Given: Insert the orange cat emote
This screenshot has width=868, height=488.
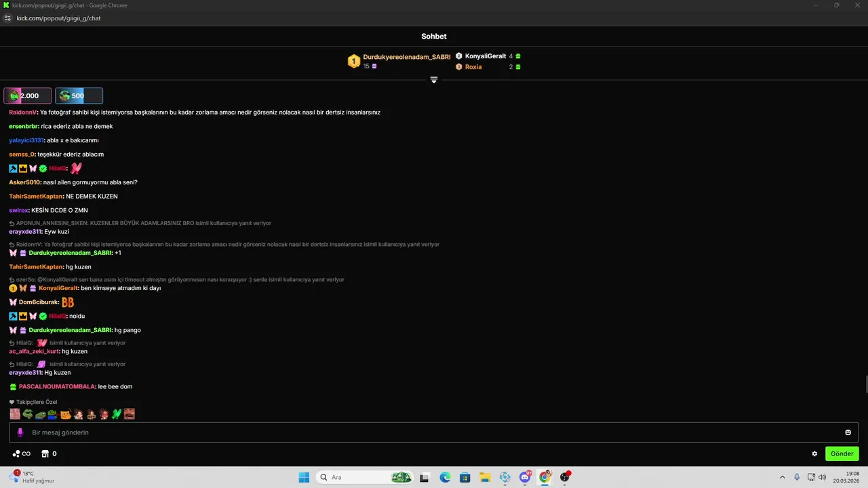Looking at the screenshot, I should 66,413.
